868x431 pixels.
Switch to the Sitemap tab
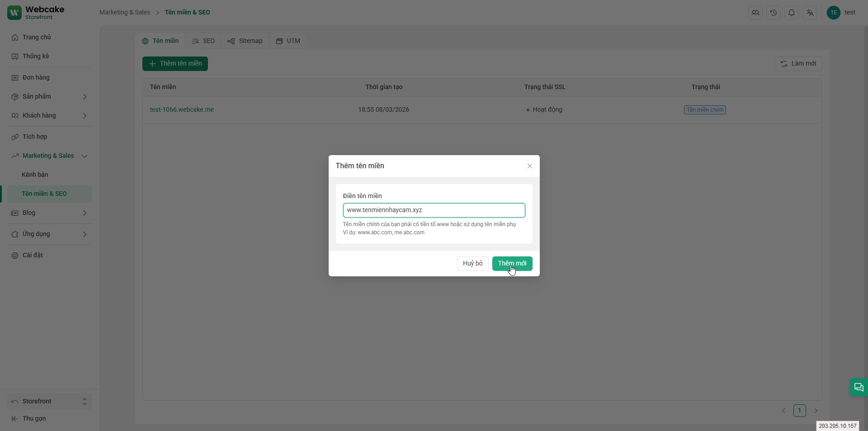(x=245, y=41)
